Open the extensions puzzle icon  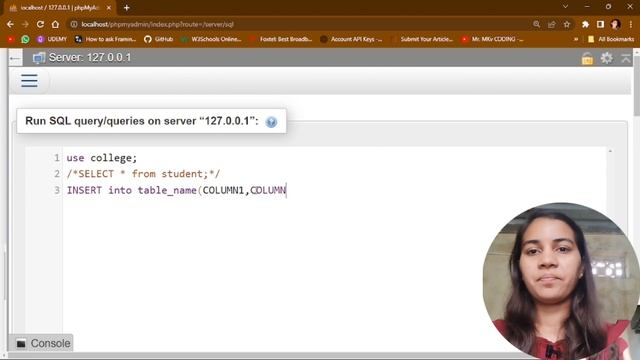coord(585,24)
